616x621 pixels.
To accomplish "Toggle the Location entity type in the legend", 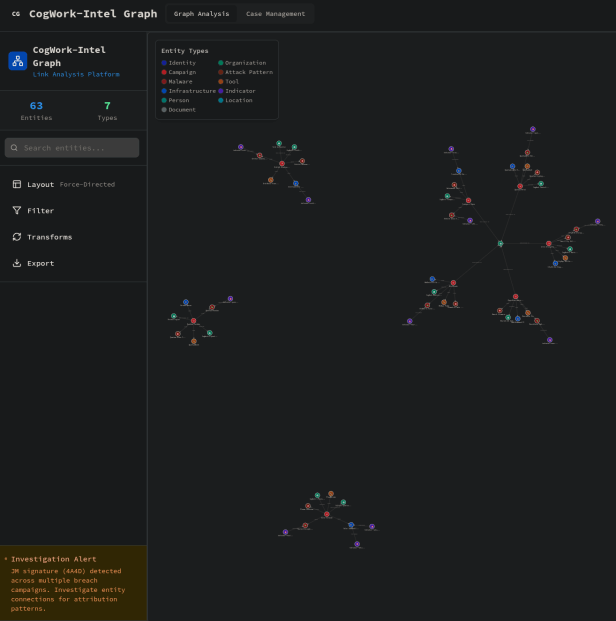I will point(238,100).
